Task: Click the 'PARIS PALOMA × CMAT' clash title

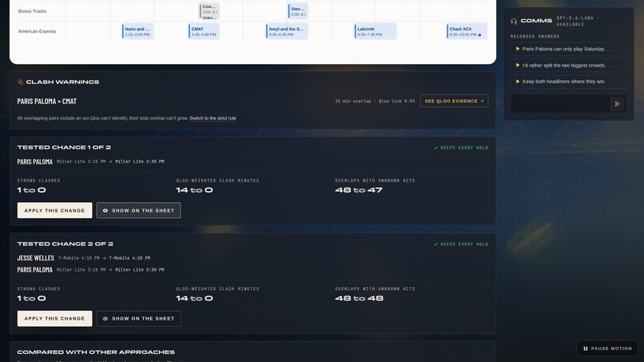Action: point(47,101)
